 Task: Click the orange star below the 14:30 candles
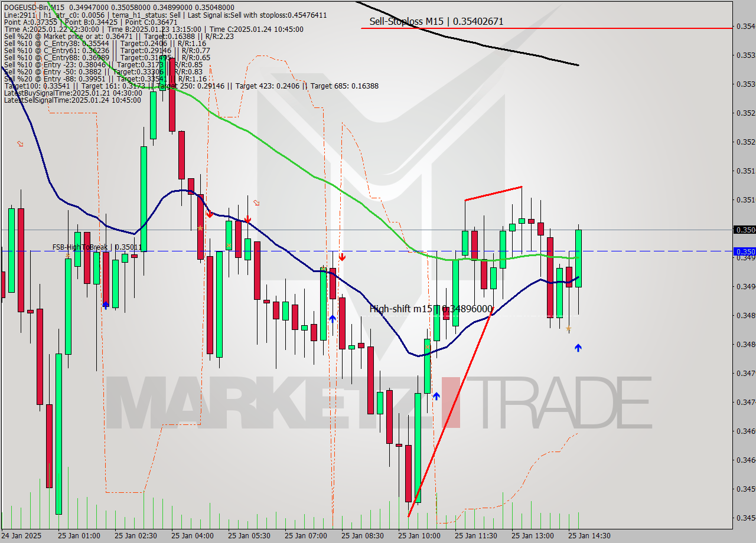pyautogui.click(x=568, y=329)
